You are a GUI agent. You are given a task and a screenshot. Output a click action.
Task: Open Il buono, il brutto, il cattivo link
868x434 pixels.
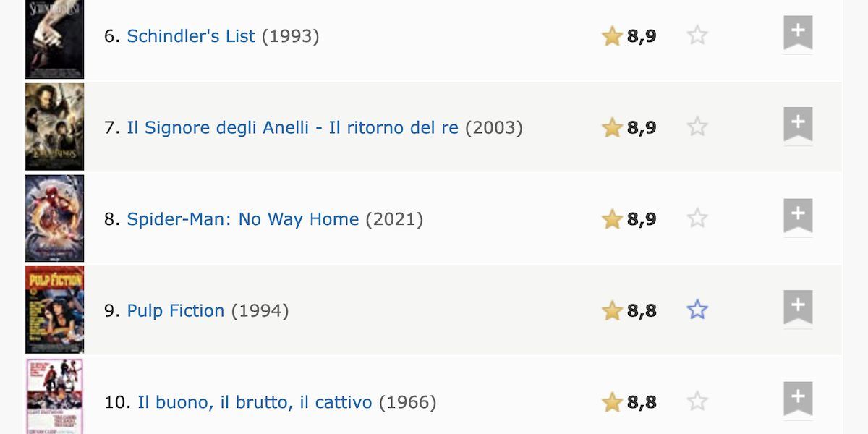(255, 402)
